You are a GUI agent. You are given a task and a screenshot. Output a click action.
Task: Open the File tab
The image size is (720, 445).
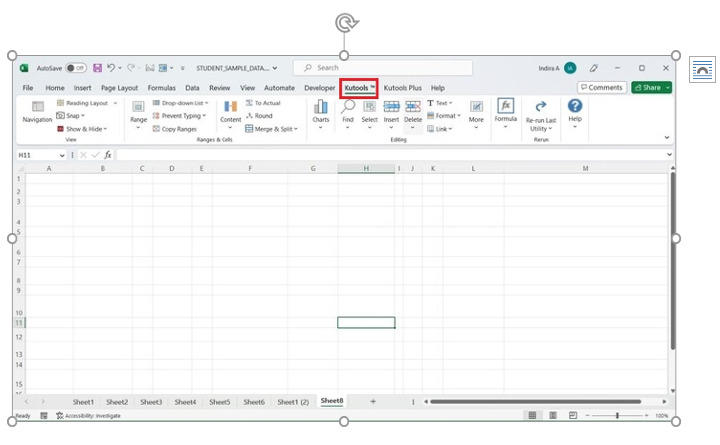click(x=28, y=88)
